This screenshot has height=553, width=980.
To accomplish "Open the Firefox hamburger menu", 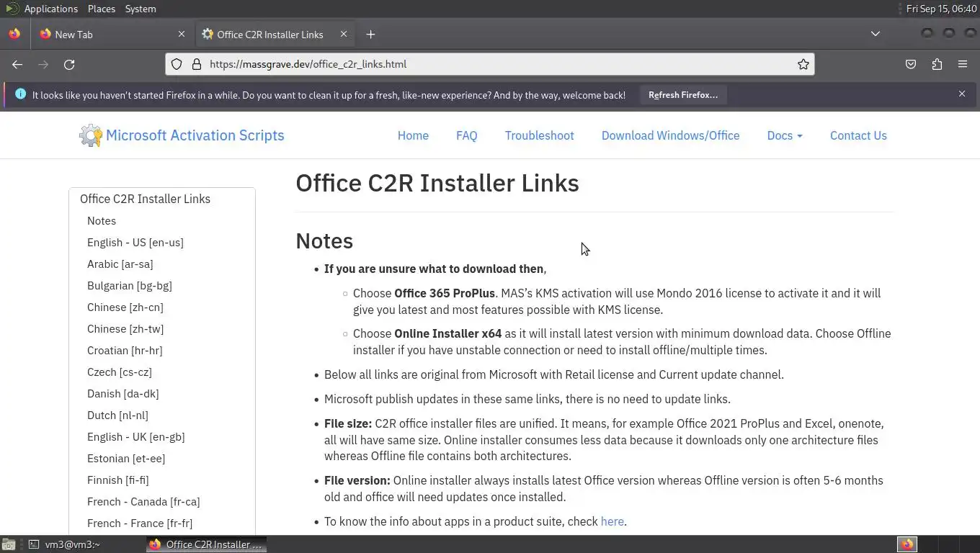I will pyautogui.click(x=963, y=64).
